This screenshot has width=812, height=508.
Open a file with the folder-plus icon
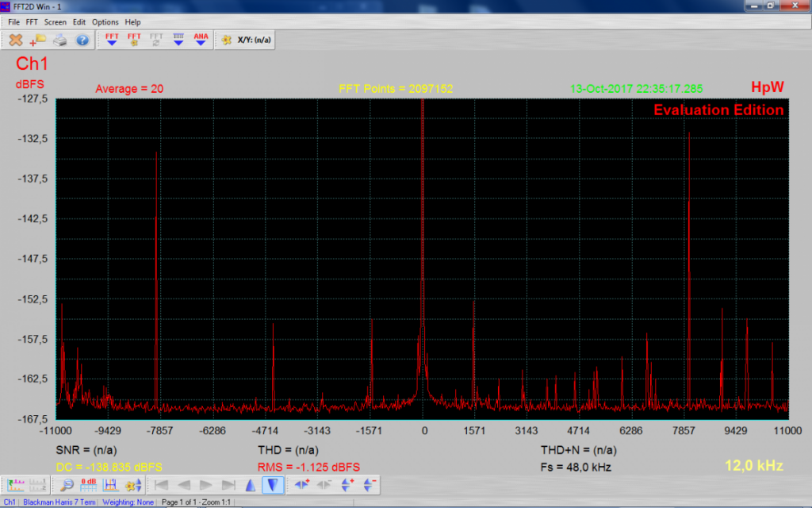click(38, 40)
